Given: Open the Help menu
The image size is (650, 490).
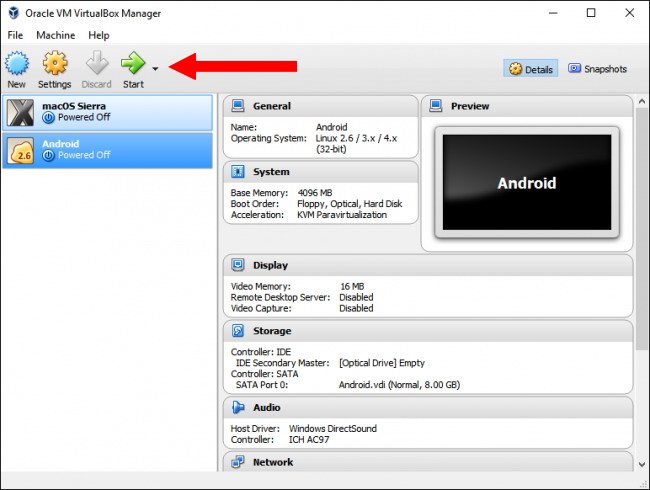Looking at the screenshot, I should pos(99,35).
